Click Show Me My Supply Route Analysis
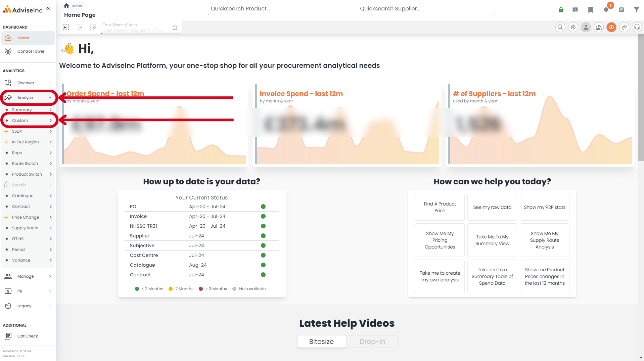This screenshot has height=361, width=644. click(545, 240)
